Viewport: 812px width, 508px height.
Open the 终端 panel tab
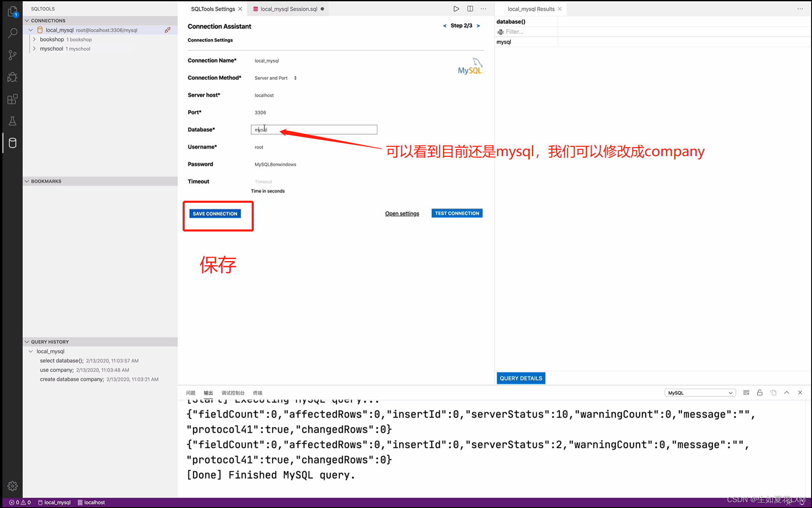(258, 393)
